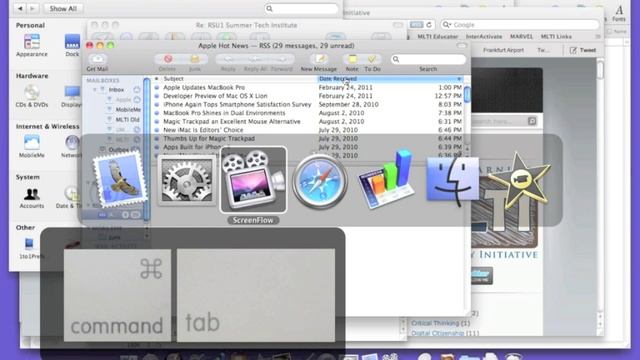Click Delete in the Mail toolbar

point(167,63)
